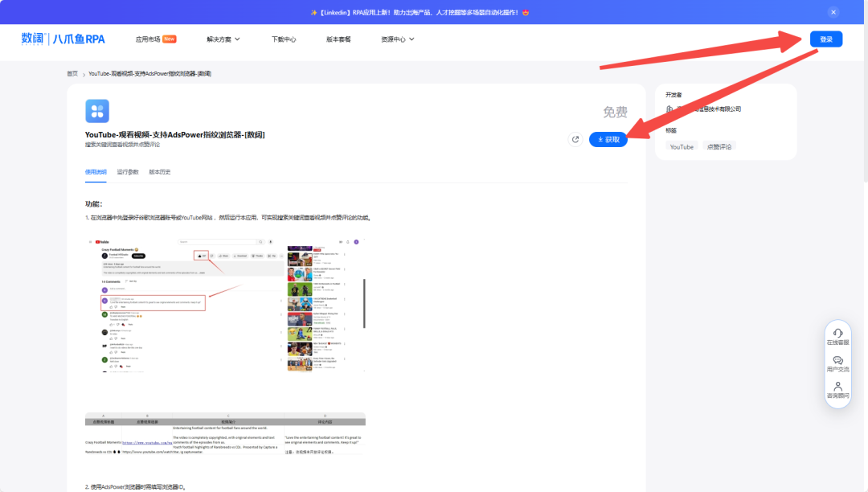Click the 登录 login button
Screen dimensions: 868x492
(x=826, y=39)
